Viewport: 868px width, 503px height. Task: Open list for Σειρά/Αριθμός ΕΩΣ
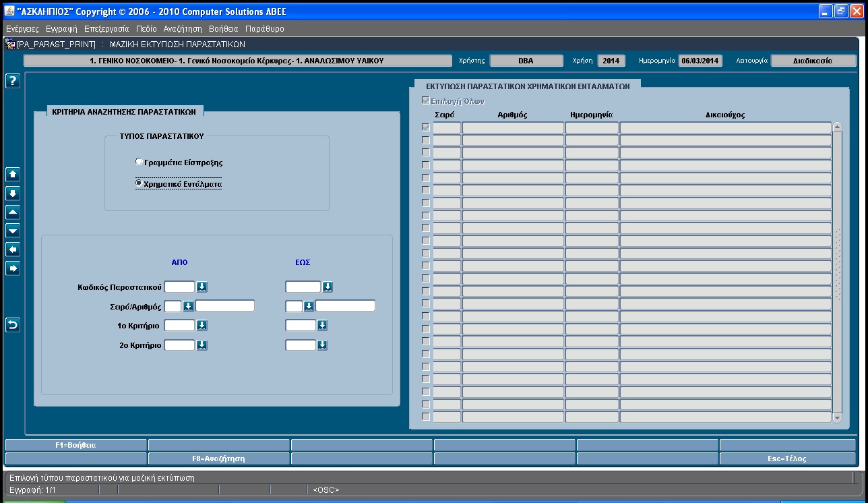[309, 306]
